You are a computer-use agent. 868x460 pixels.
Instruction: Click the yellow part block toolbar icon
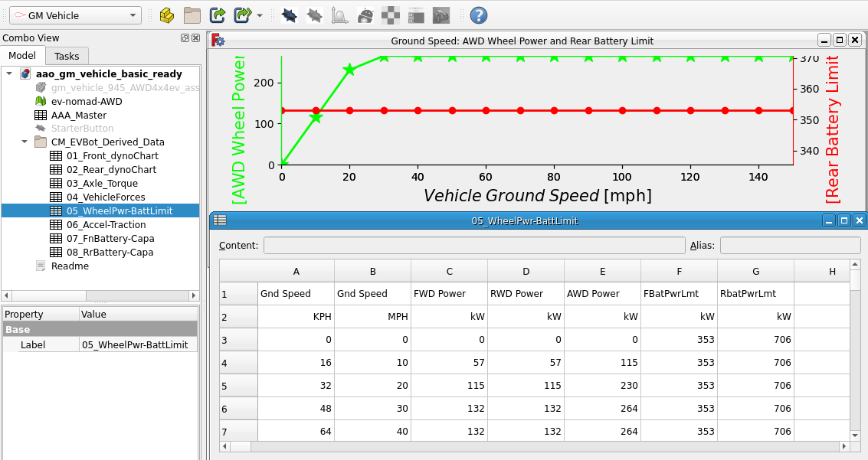[166, 15]
